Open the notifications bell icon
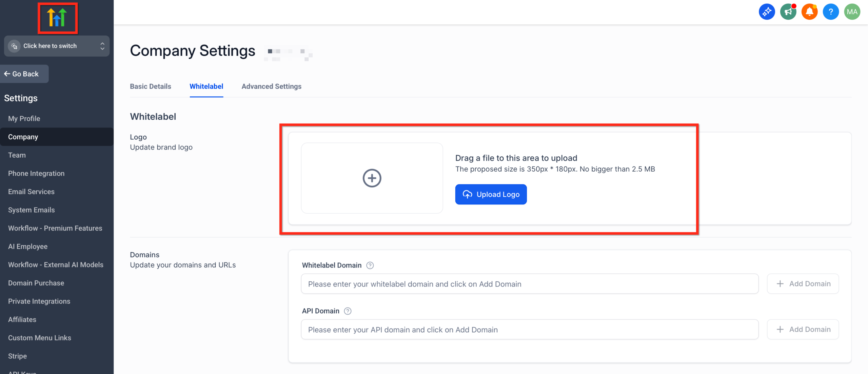 pos(809,11)
